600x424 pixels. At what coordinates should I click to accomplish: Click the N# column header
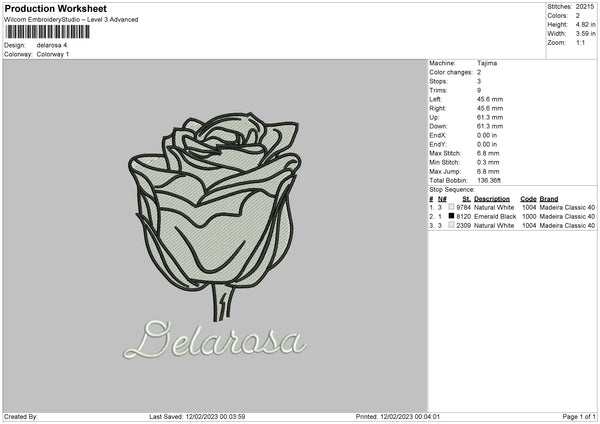point(442,199)
